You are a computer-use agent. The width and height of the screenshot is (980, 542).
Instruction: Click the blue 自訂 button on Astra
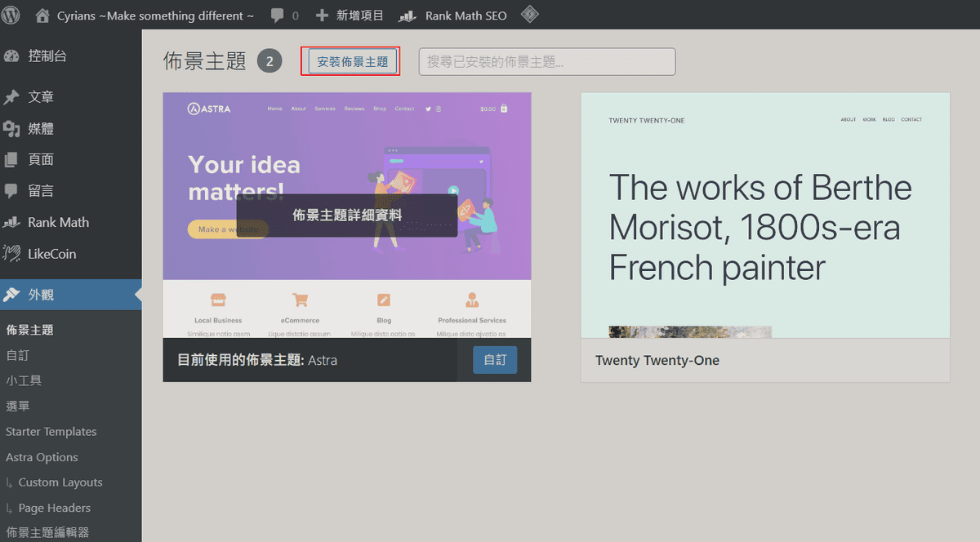pyautogui.click(x=495, y=360)
